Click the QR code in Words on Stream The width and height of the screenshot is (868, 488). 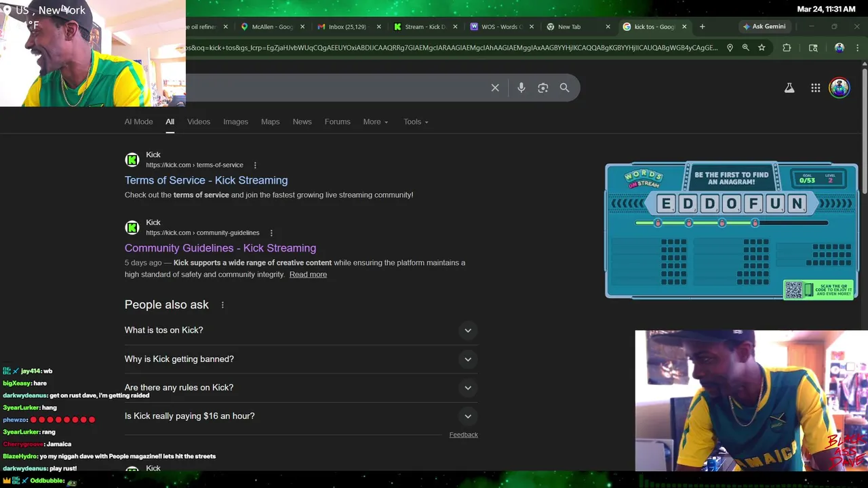point(793,290)
